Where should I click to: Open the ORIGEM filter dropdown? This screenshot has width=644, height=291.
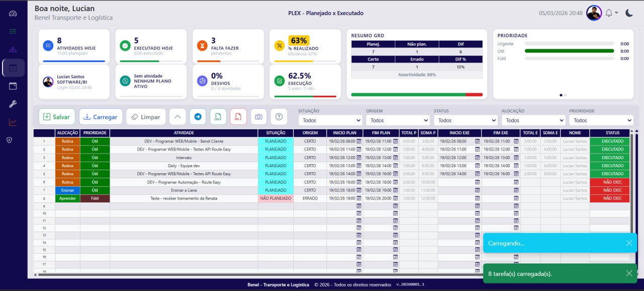tap(397, 120)
